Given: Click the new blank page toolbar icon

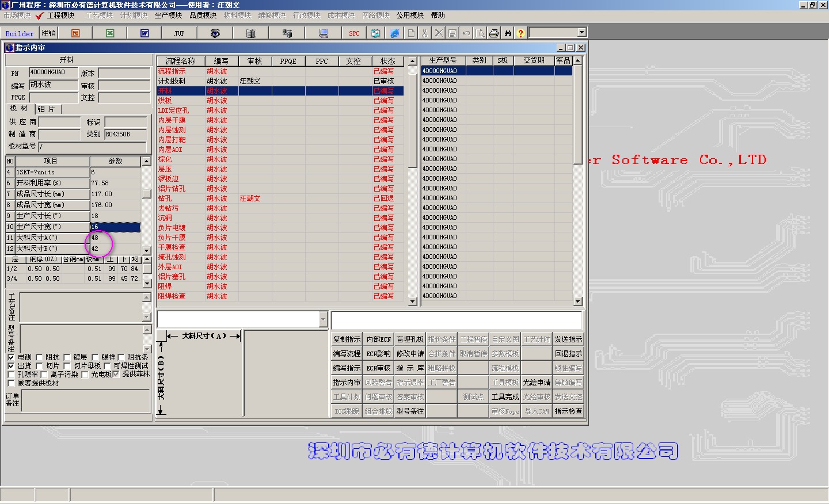Looking at the screenshot, I should point(411,33).
